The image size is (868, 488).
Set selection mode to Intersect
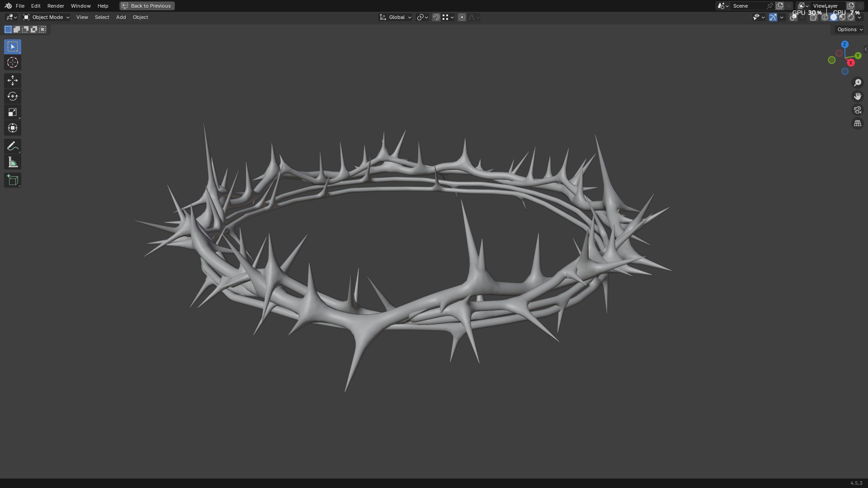tap(42, 29)
